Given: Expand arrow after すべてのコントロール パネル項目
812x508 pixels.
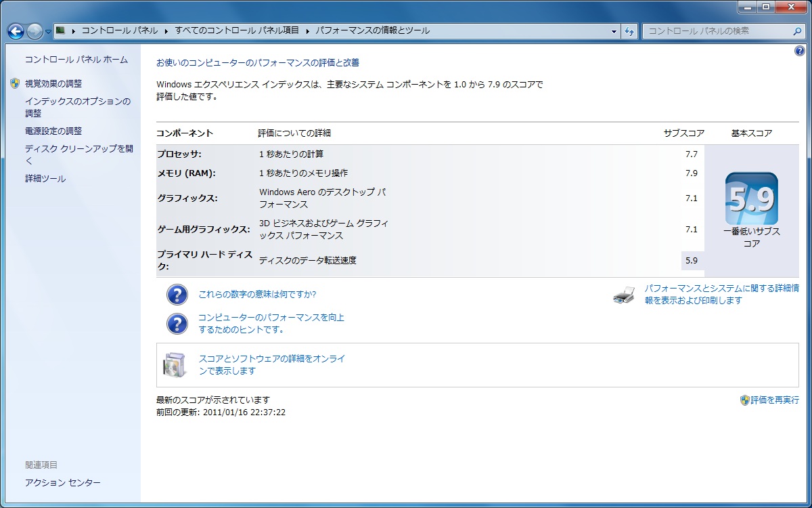Looking at the screenshot, I should (x=308, y=31).
